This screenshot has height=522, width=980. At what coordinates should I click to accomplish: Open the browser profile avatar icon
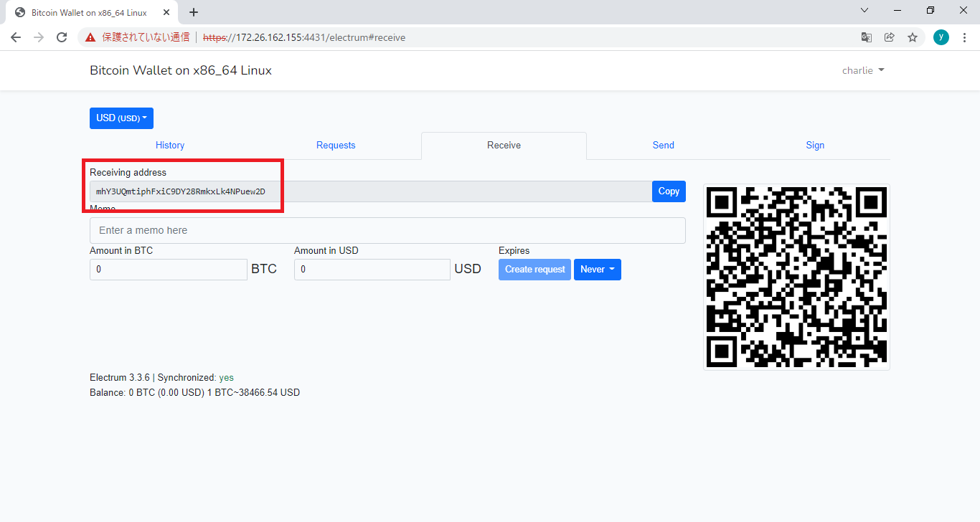click(x=941, y=37)
